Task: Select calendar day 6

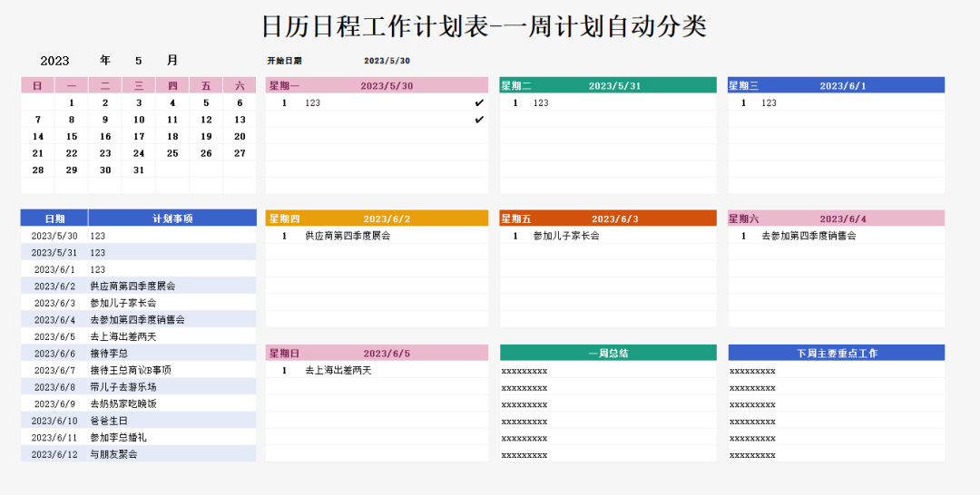Action: [x=240, y=103]
